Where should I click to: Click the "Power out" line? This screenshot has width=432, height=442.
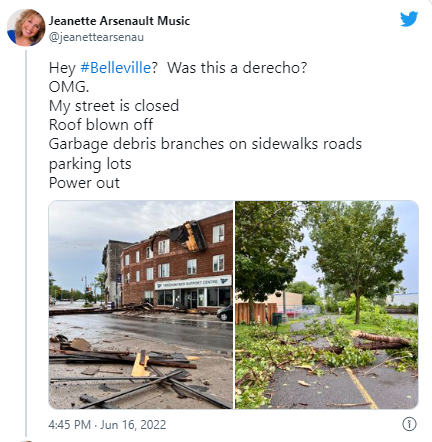click(x=84, y=183)
